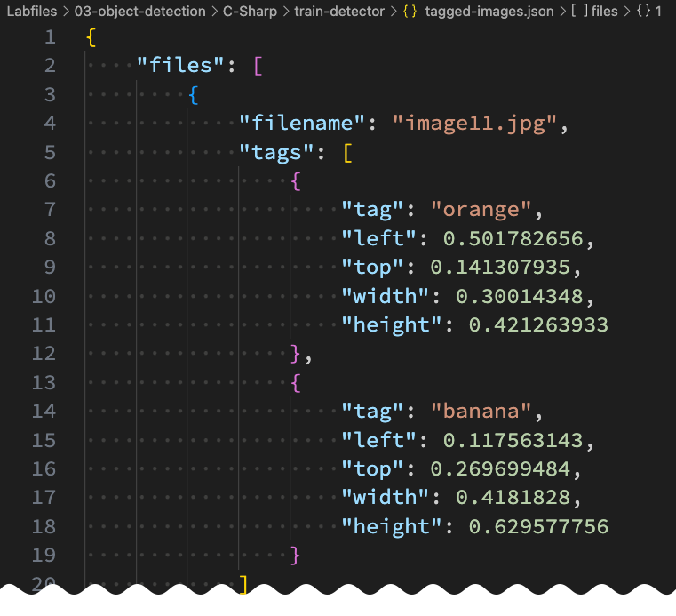
Task: Click the top value 0.269699484
Action: [x=500, y=469]
